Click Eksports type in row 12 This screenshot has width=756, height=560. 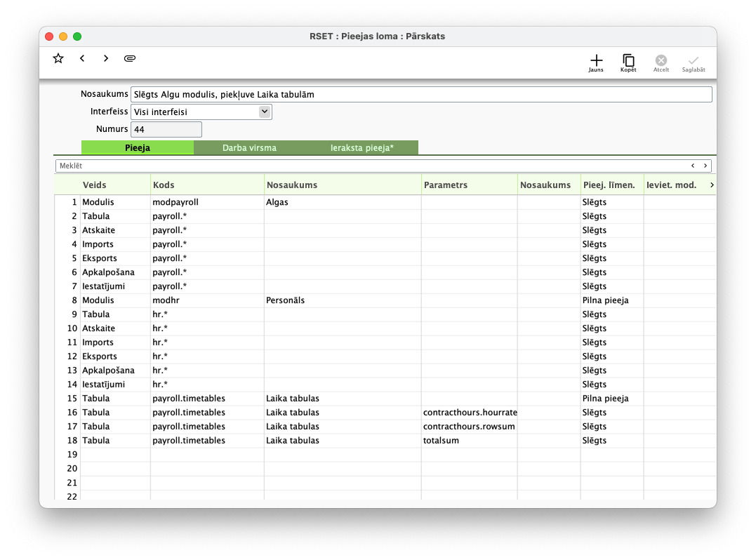(115, 356)
